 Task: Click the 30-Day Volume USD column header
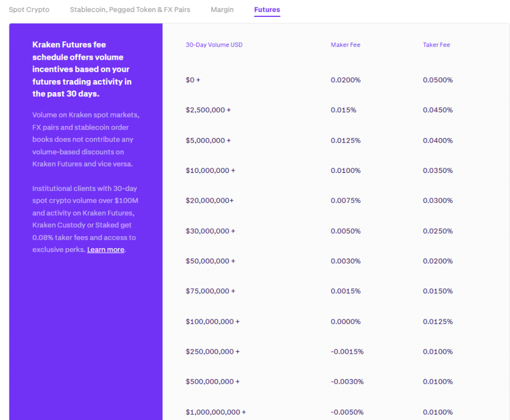tap(214, 45)
